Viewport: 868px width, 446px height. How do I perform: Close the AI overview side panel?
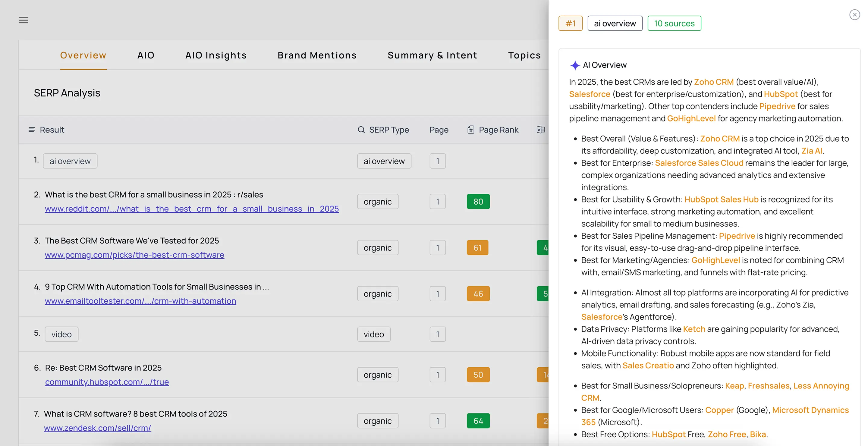854,15
